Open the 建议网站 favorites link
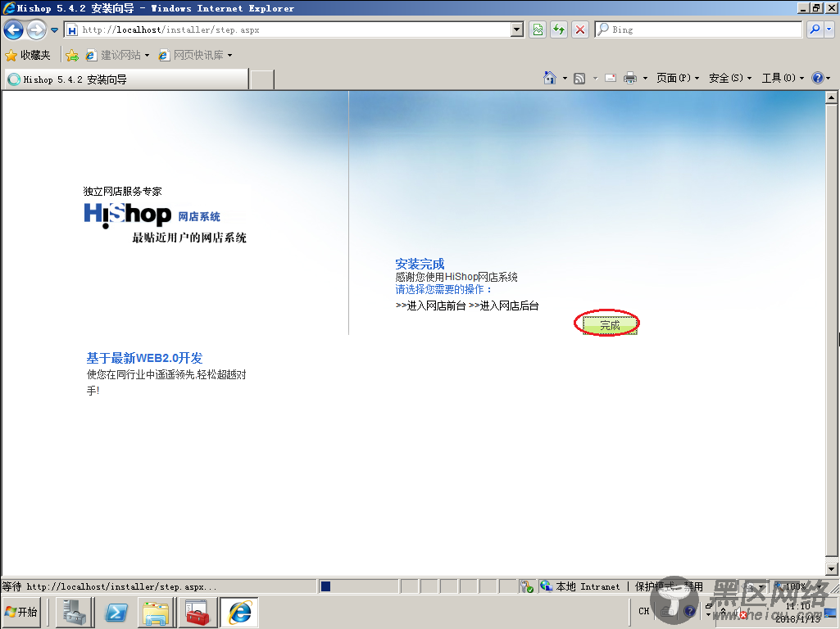The width and height of the screenshot is (840, 629). click(117, 55)
